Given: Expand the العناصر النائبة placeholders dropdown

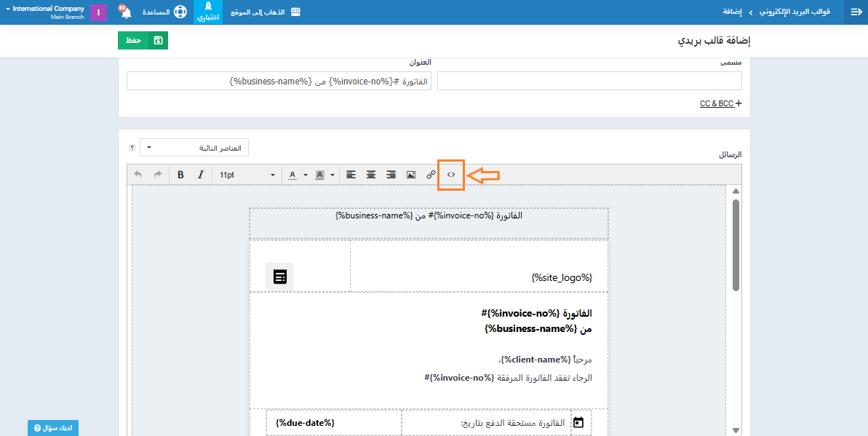Looking at the screenshot, I should tap(194, 148).
